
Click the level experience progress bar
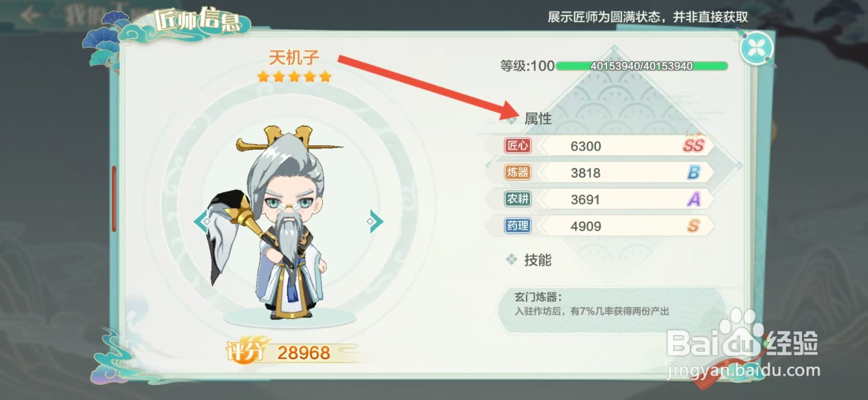click(x=642, y=66)
